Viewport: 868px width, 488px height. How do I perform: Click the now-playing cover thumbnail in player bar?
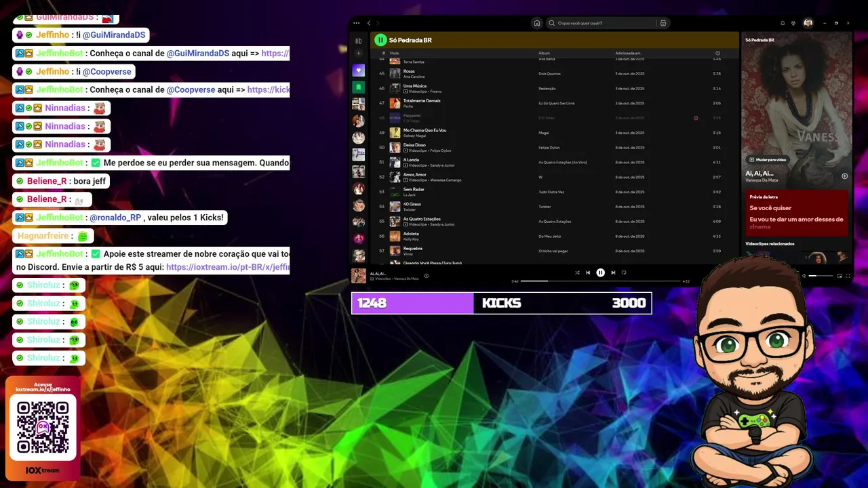(x=359, y=276)
